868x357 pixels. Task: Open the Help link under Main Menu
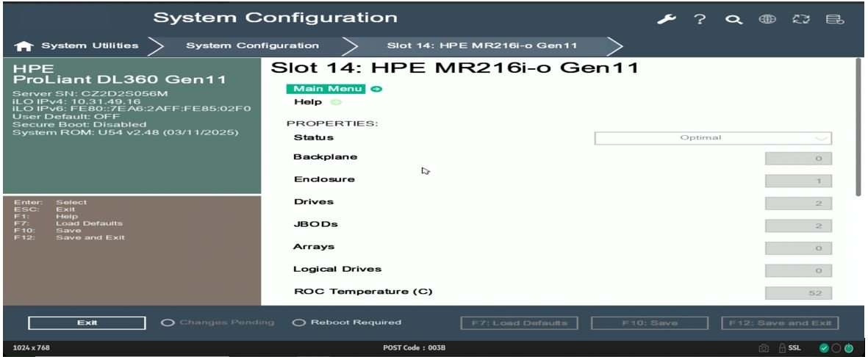coord(309,102)
